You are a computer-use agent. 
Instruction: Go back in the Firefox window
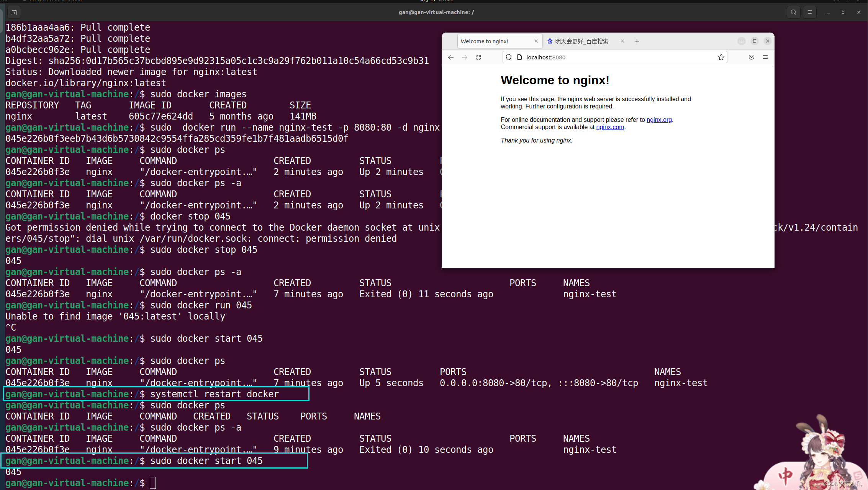pyautogui.click(x=451, y=57)
